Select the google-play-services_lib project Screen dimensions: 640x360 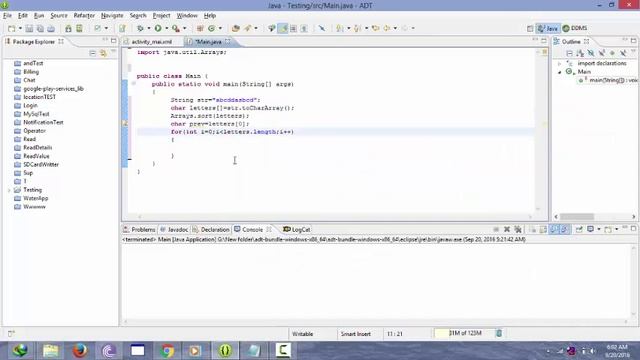[x=53, y=89]
